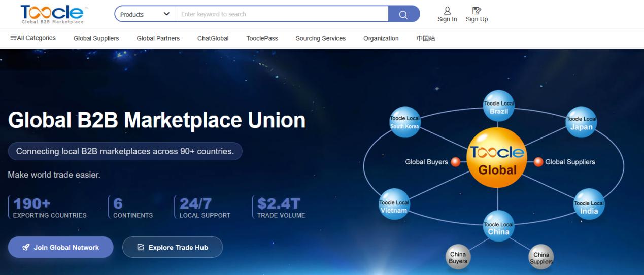
Task: Click the Sign In text label
Action: coord(447,19)
